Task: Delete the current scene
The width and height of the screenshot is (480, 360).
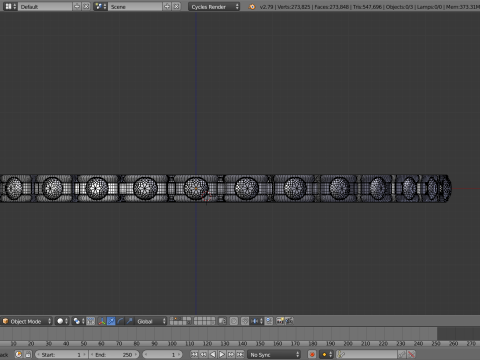Action: 176,6
